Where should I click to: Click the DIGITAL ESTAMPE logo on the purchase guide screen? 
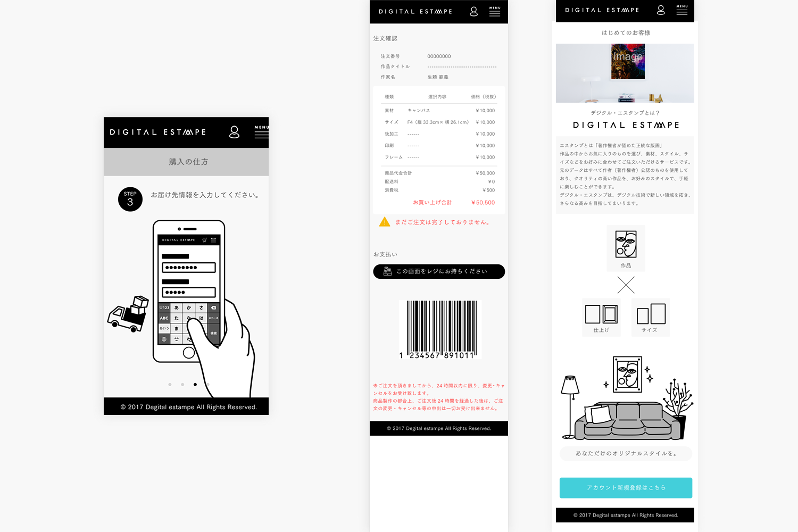click(157, 132)
